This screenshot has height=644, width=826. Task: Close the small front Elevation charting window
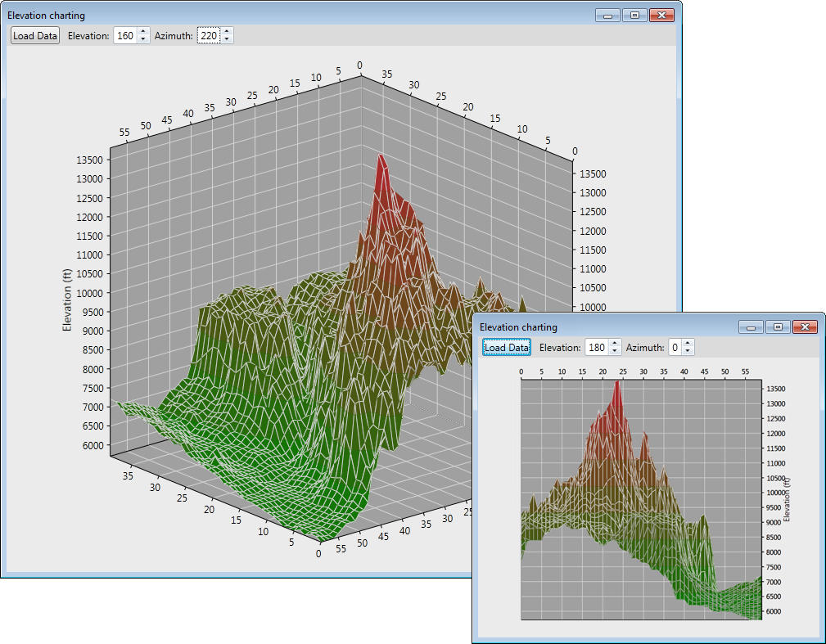click(x=804, y=327)
